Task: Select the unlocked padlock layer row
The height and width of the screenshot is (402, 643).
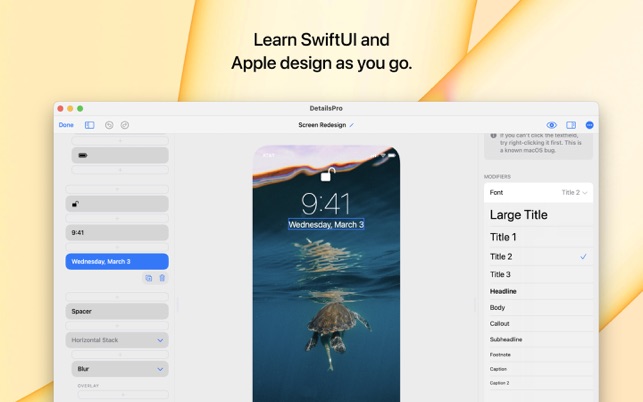Action: coord(117,204)
